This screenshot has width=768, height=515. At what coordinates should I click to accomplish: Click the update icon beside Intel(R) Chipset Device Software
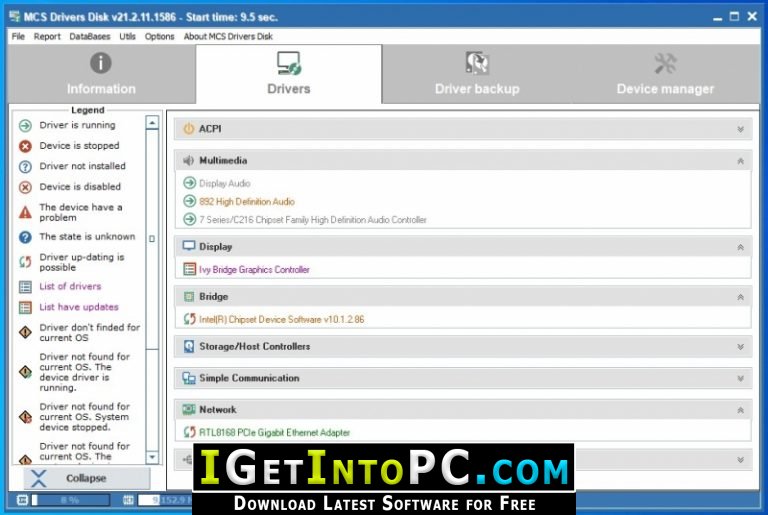tap(190, 319)
